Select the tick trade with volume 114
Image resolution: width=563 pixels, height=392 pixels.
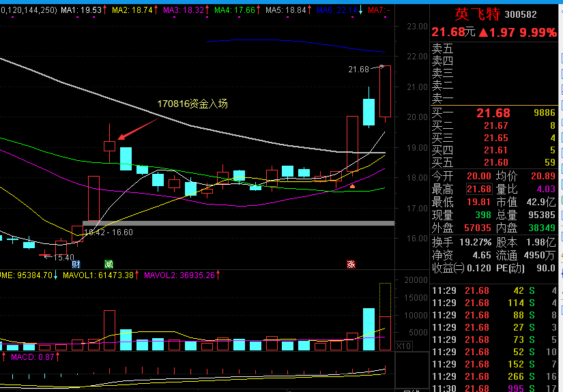click(x=494, y=303)
